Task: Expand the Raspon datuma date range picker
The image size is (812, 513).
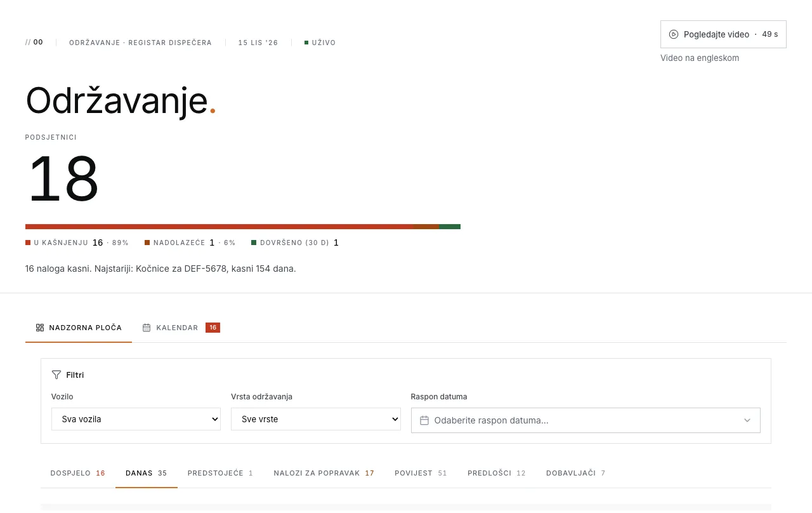Action: (586, 420)
